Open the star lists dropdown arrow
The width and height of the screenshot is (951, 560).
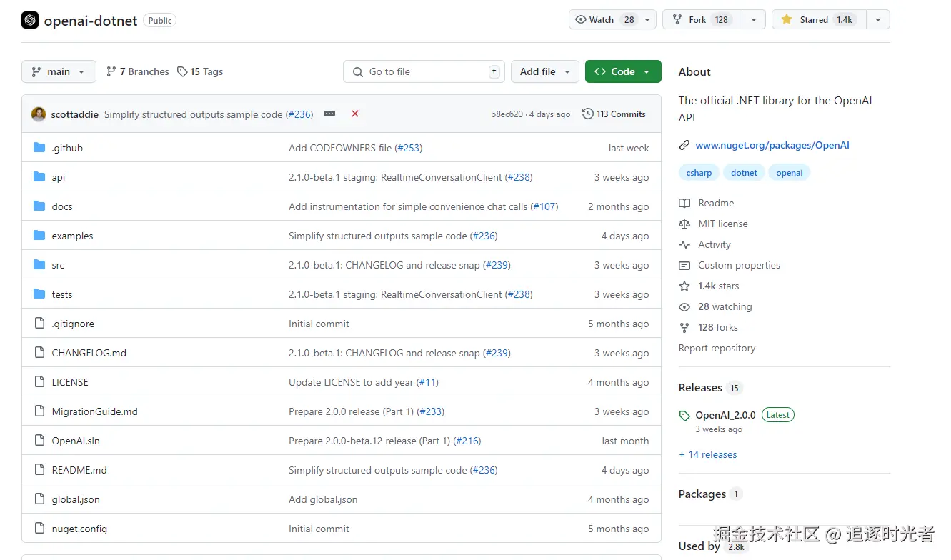pos(878,20)
